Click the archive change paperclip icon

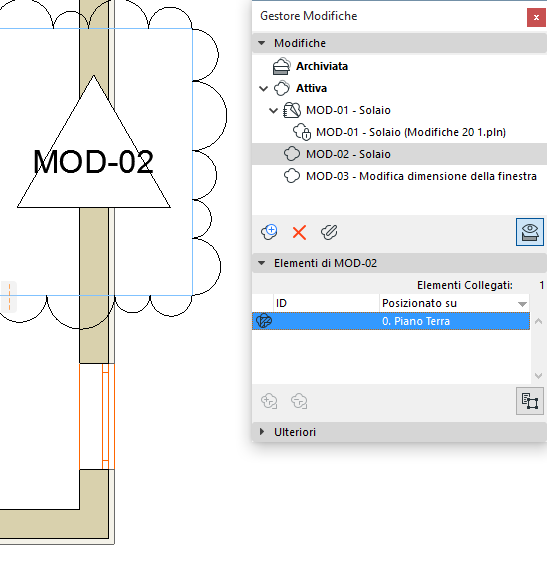[329, 232]
